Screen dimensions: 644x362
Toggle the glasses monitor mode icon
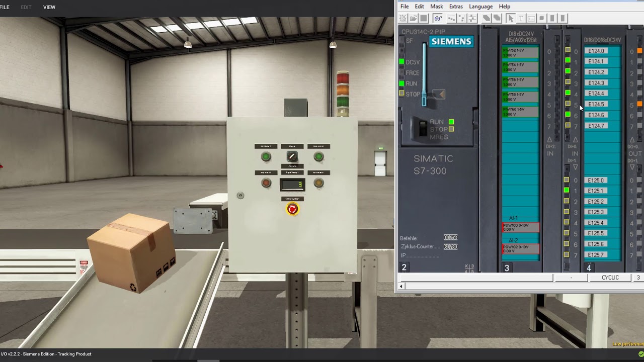(438, 18)
